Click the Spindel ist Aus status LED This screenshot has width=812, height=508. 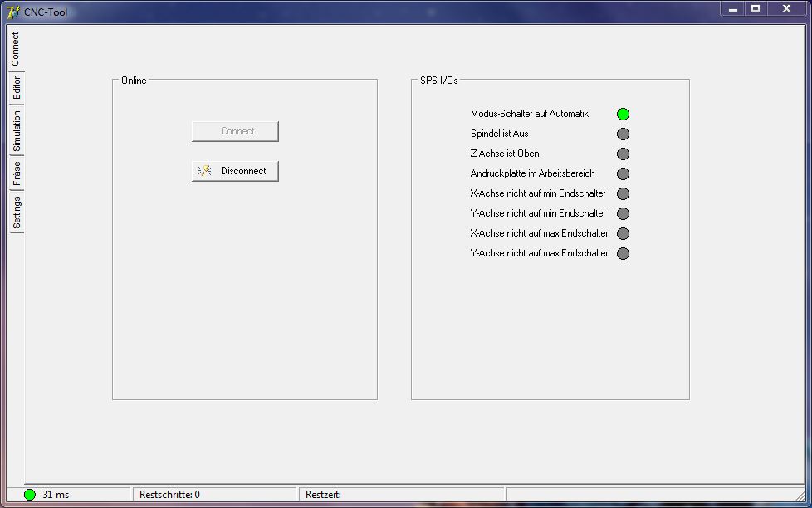(623, 134)
